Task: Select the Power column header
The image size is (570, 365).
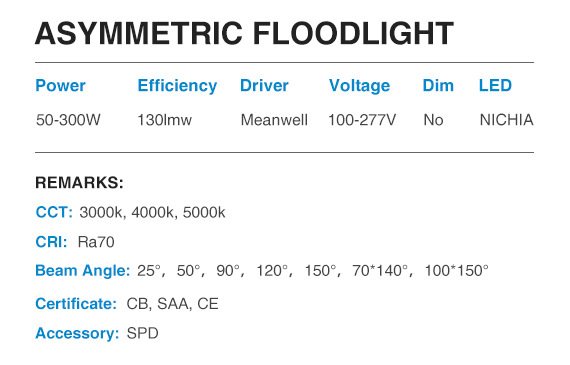Action: (60, 86)
